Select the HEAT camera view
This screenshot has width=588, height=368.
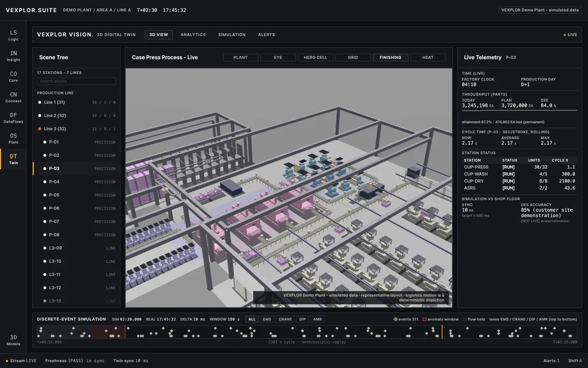coord(428,58)
